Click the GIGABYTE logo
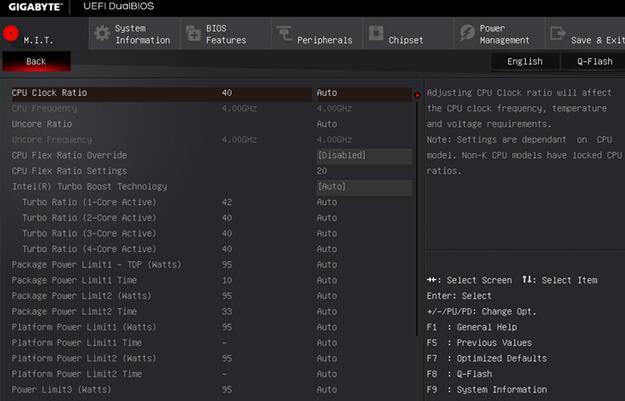Image resolution: width=625 pixels, height=401 pixels. point(35,7)
